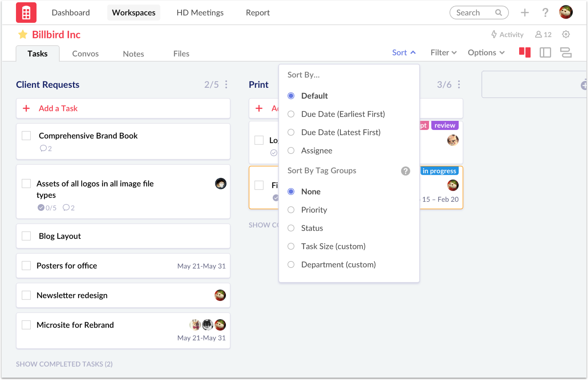Expand the Filter dropdown
The height and width of the screenshot is (380, 588).
point(443,52)
